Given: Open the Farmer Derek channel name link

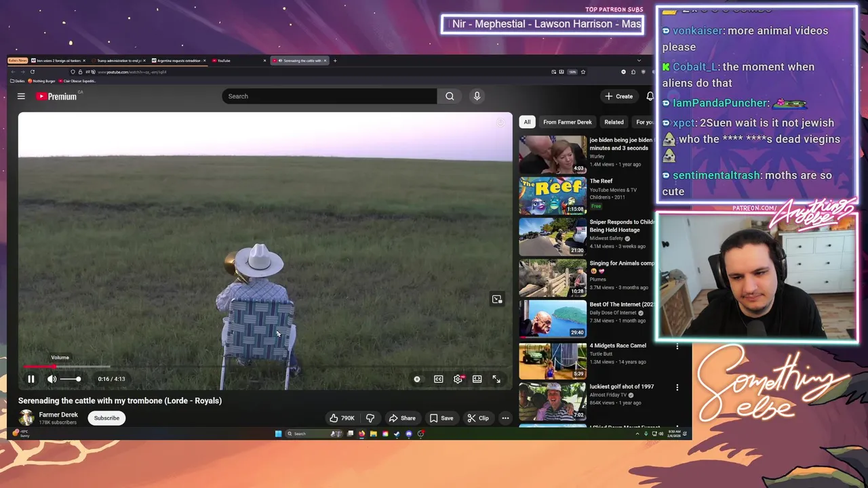Looking at the screenshot, I should [x=58, y=415].
